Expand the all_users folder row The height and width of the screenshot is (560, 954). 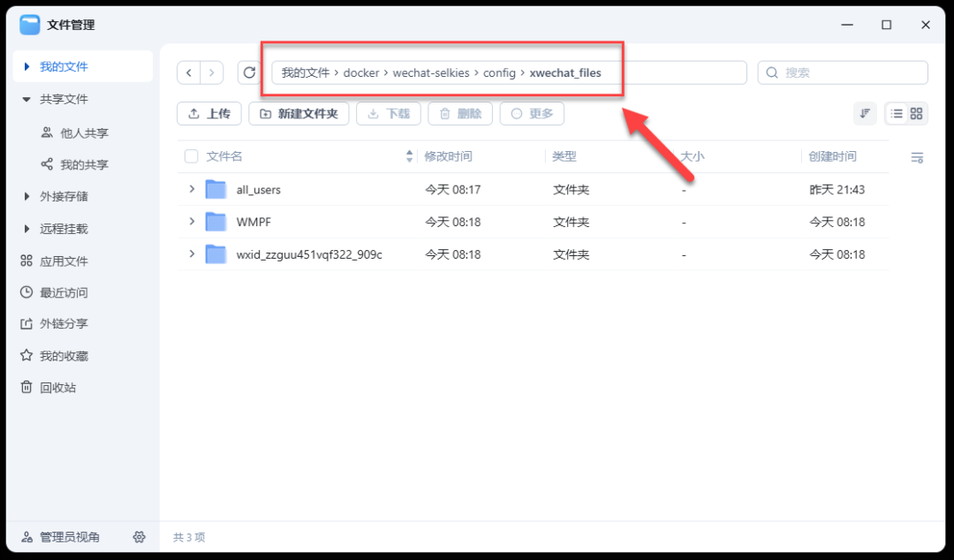(x=192, y=189)
